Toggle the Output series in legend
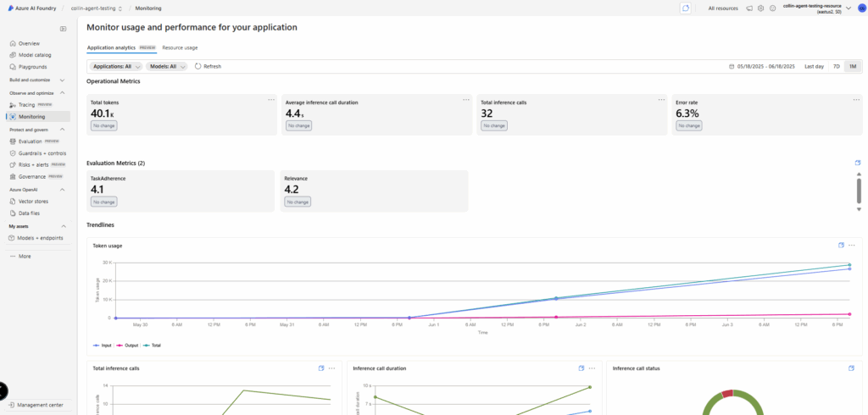The height and width of the screenshot is (415, 868). pos(127,345)
